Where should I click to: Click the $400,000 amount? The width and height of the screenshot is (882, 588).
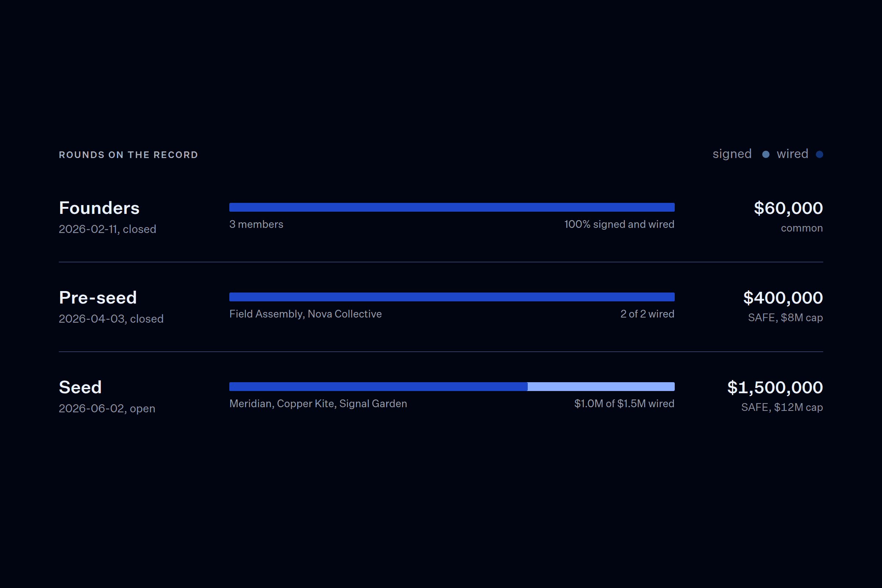coord(783,298)
